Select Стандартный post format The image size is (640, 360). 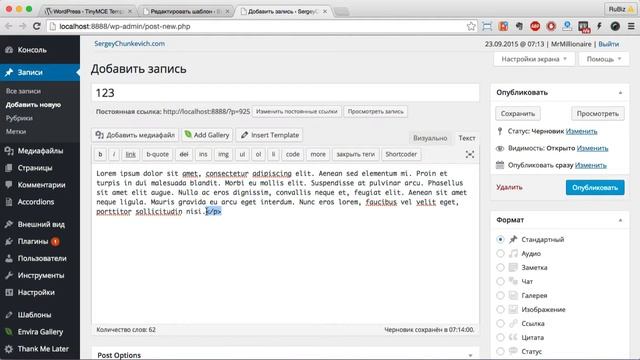(x=500, y=239)
